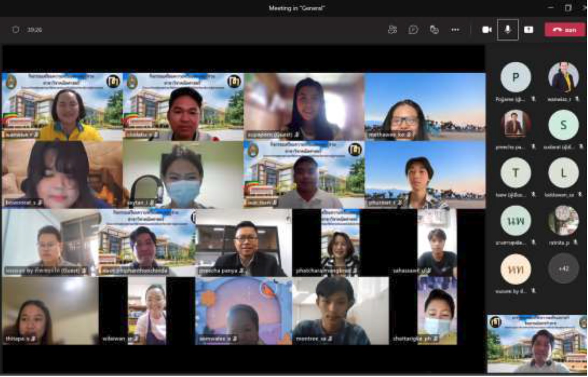The height and width of the screenshot is (377, 588).
Task: Click the 'S' participant avatar
Action: point(563,125)
